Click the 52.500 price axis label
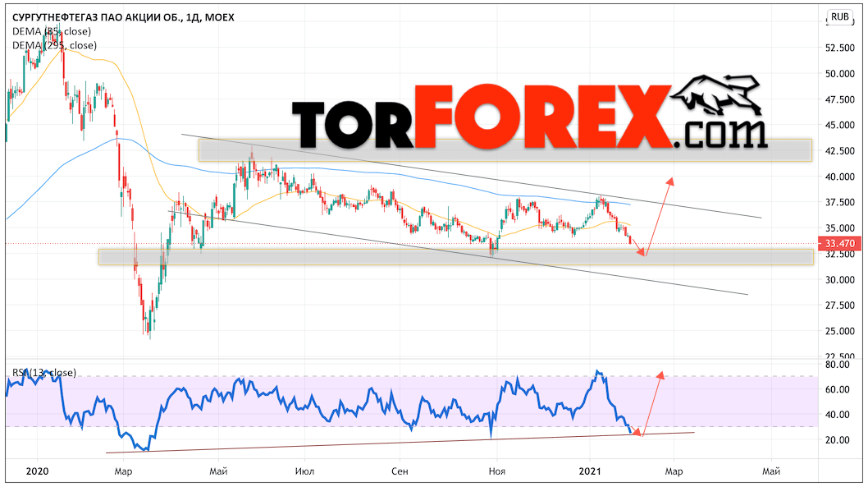 pyautogui.click(x=840, y=48)
